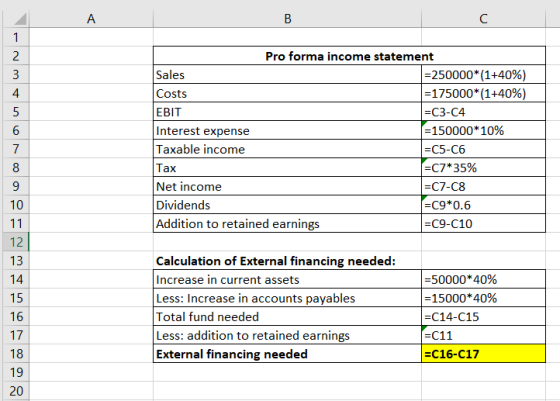Click the =C7-C8 formula cell
The height and width of the screenshot is (401, 560).
(483, 186)
